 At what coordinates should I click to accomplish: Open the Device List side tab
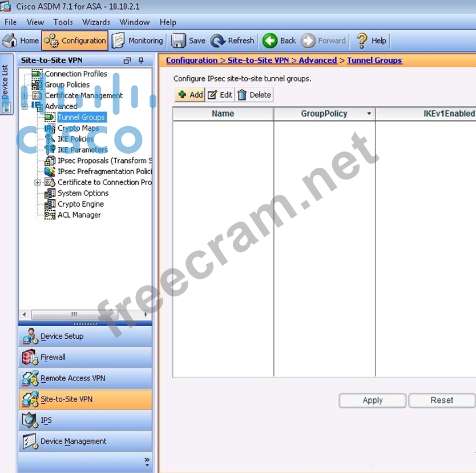coord(6,84)
